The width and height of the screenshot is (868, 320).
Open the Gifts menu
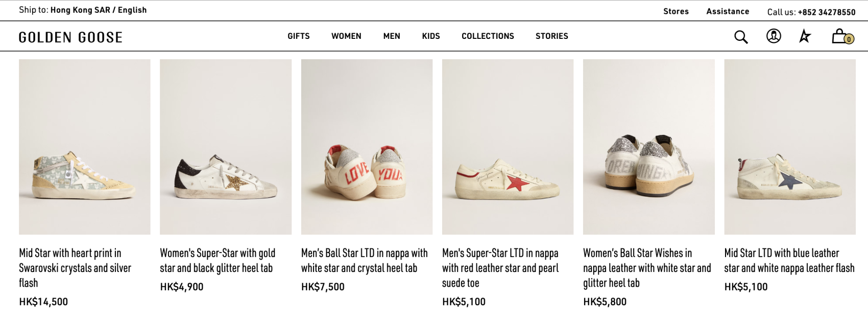coord(299,36)
